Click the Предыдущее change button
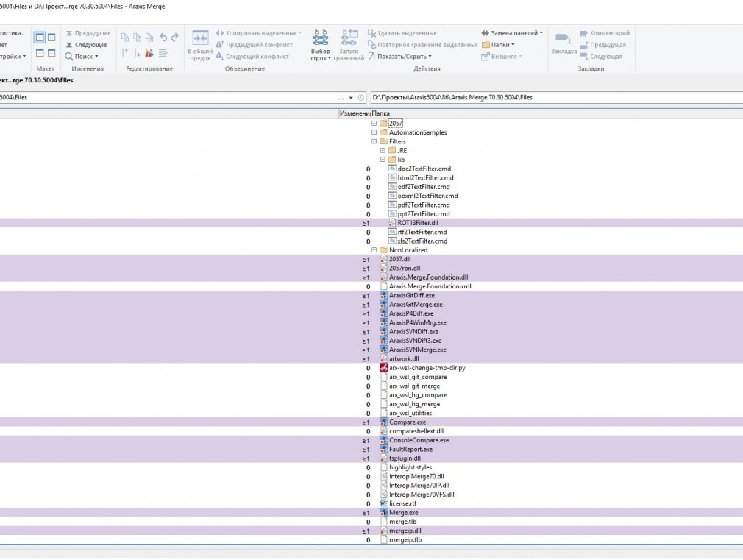Screen dimensions: 743x560 coord(88,33)
